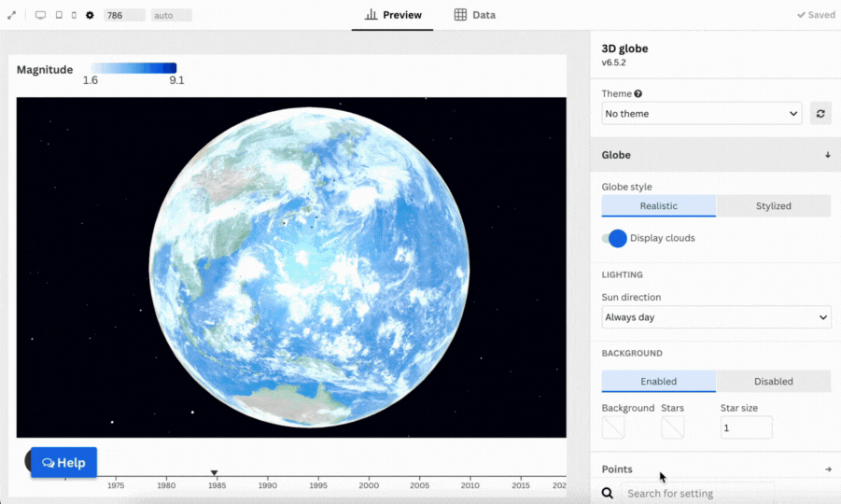Set background to Disabled
841x504 pixels.
773,381
